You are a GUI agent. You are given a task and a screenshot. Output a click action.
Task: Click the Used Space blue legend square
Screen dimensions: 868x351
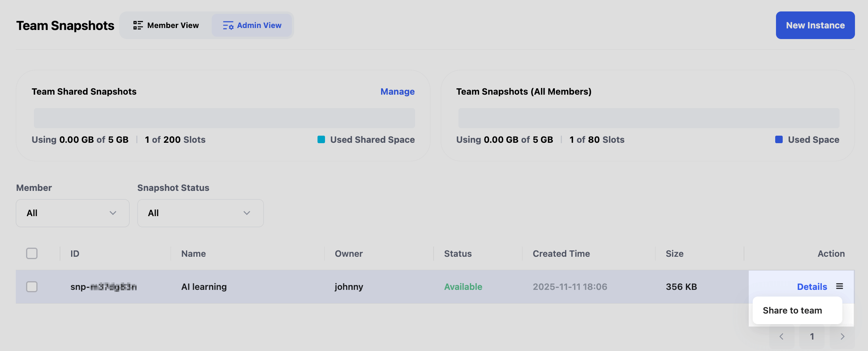coord(779,140)
